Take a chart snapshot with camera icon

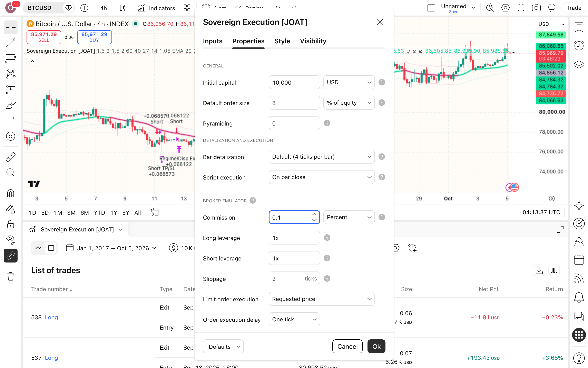click(536, 8)
